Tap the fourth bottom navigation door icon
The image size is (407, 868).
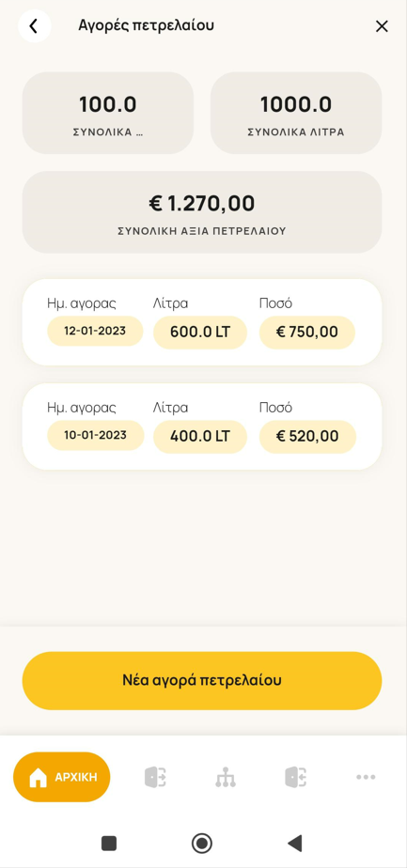[296, 777]
